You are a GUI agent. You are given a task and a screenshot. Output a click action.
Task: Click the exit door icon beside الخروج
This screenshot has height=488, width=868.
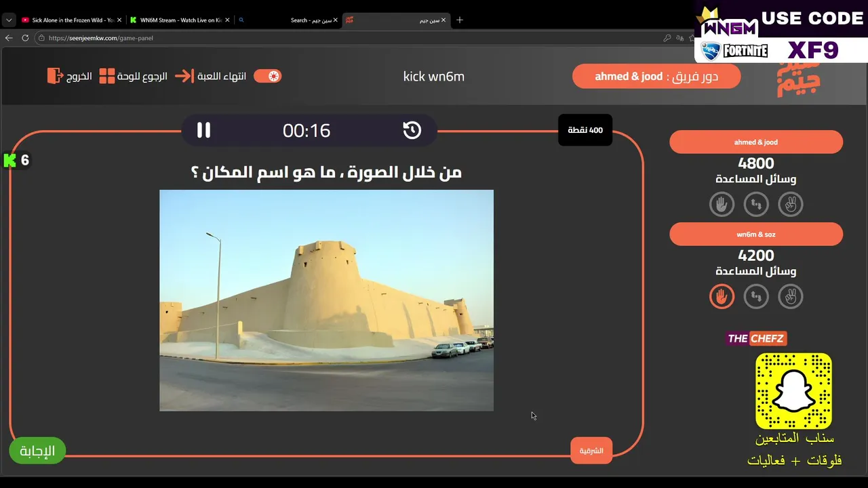[x=55, y=76]
